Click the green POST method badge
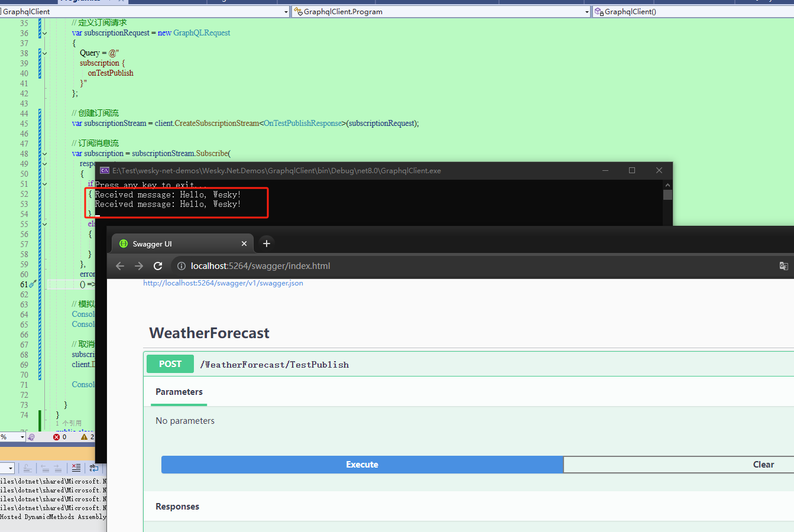 [170, 364]
